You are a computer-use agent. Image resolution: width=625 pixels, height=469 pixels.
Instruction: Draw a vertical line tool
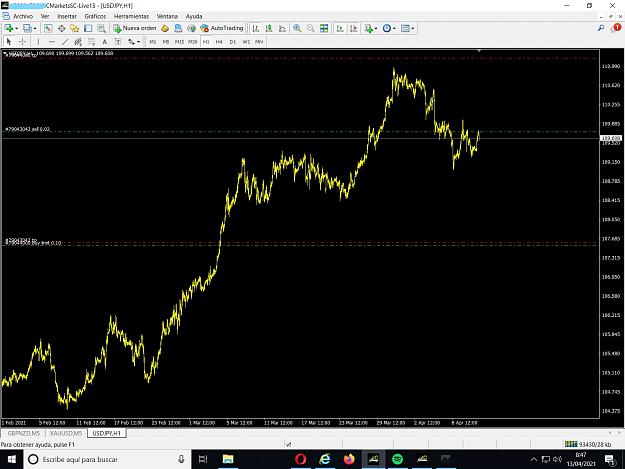pos(38,41)
